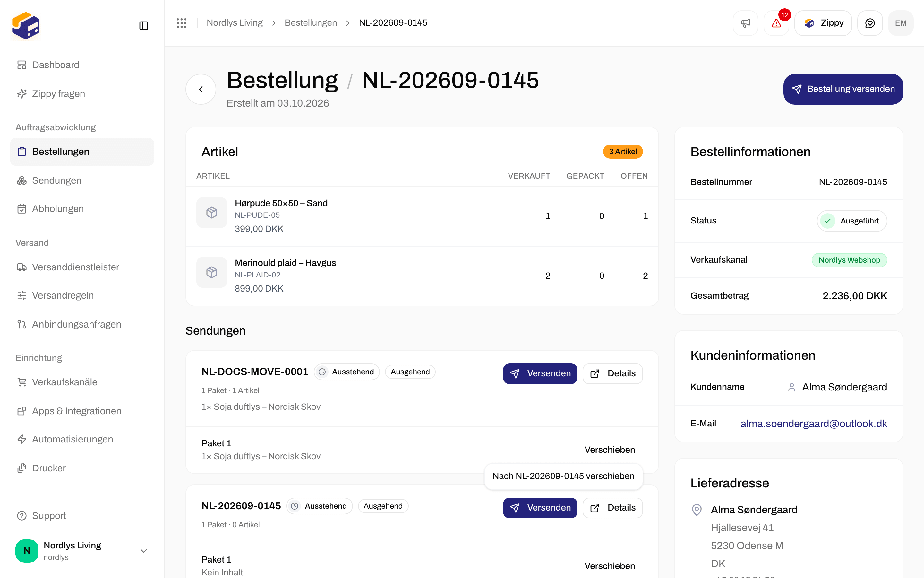Open Verkaufskanäle in sidebar
The width and height of the screenshot is (924, 578).
82,382
